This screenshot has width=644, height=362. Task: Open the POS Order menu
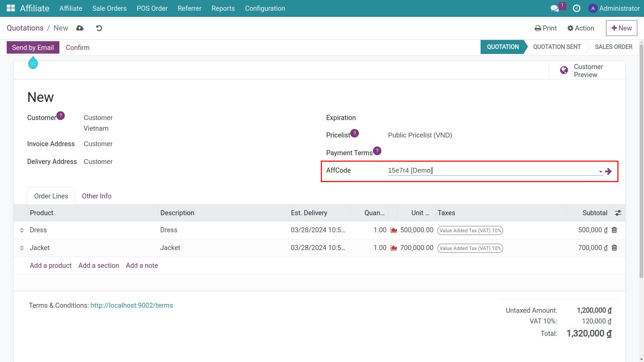tap(152, 8)
